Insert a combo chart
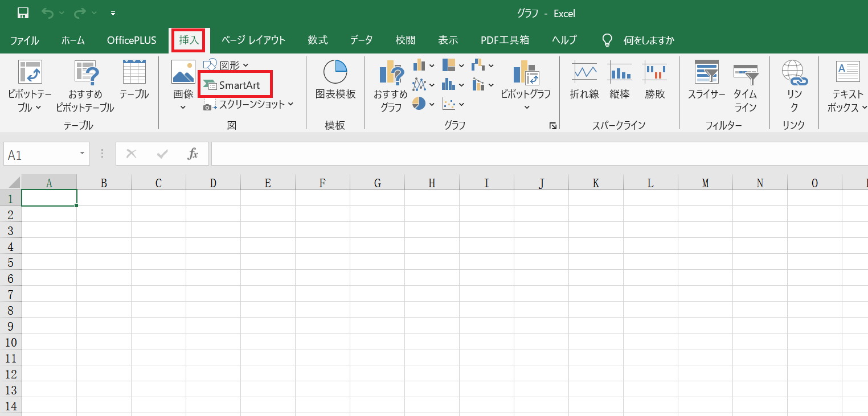Screen dimensions: 868x416 (483, 85)
